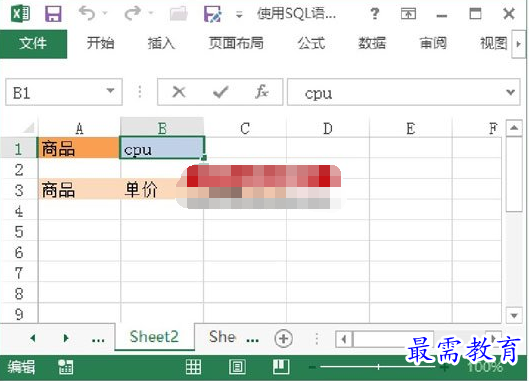The height and width of the screenshot is (381, 529).
Task: Select column B header
Action: coord(162,128)
